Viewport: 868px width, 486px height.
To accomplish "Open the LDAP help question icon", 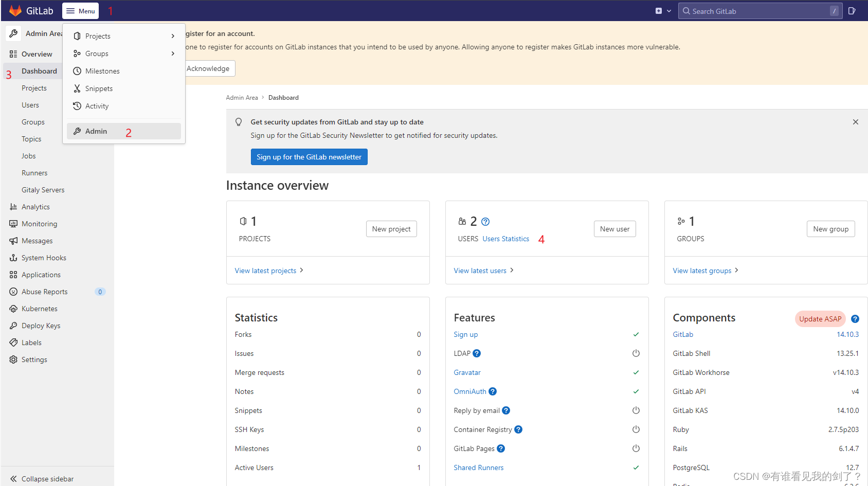I will click(x=477, y=353).
